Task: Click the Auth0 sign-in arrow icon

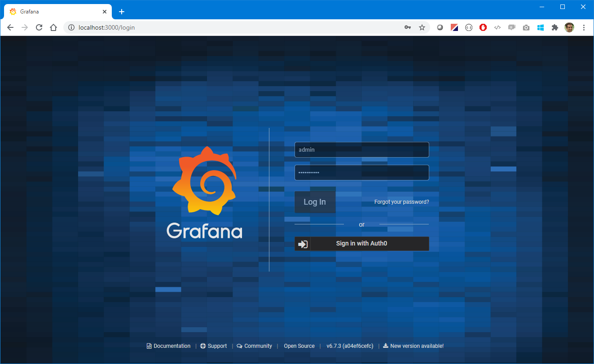Action: click(x=303, y=244)
